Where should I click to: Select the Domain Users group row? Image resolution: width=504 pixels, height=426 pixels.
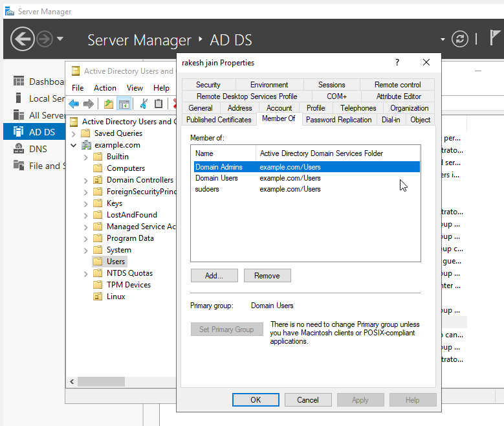pos(307,178)
